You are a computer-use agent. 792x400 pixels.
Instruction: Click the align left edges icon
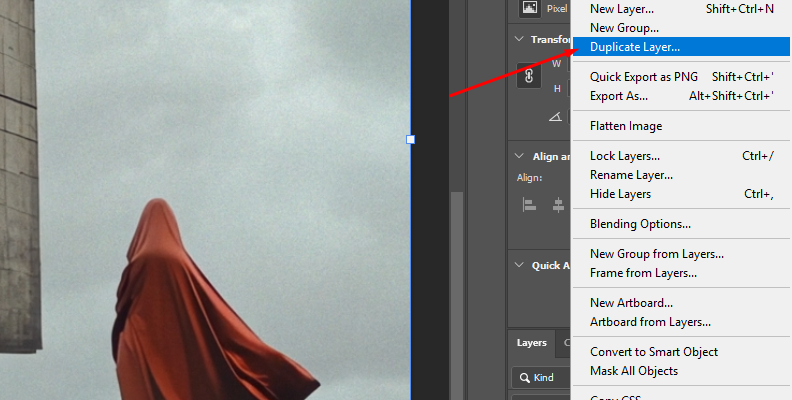coord(530,204)
